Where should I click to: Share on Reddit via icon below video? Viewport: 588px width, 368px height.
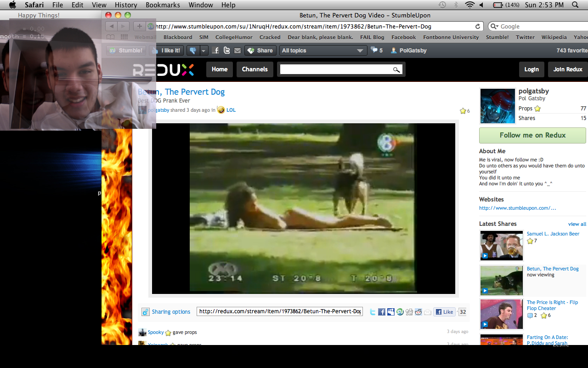coord(418,312)
